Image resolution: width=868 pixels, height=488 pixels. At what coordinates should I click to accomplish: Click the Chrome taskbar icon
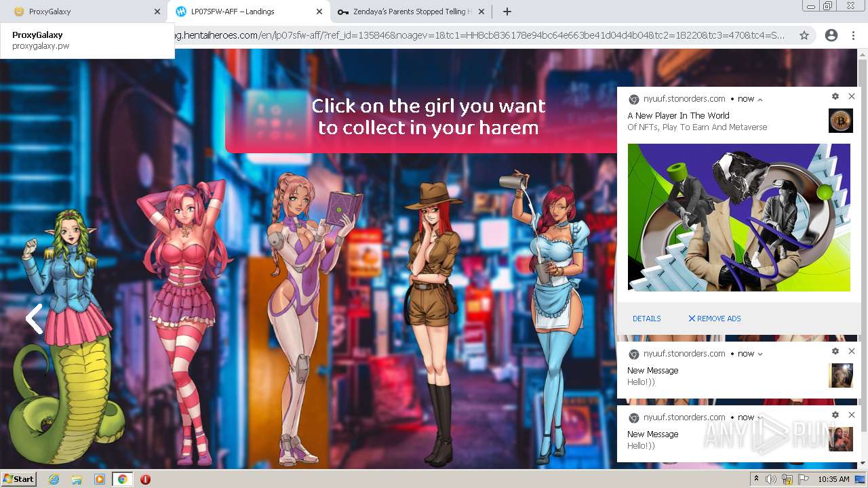122,479
